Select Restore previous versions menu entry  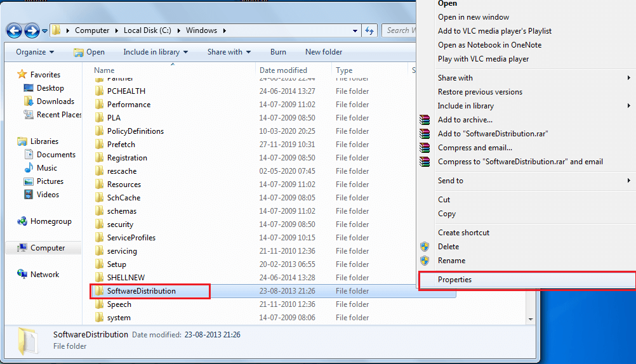tap(480, 92)
